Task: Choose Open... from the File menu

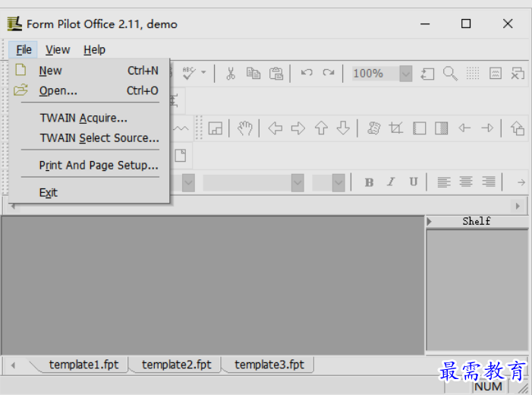Action: (89, 90)
